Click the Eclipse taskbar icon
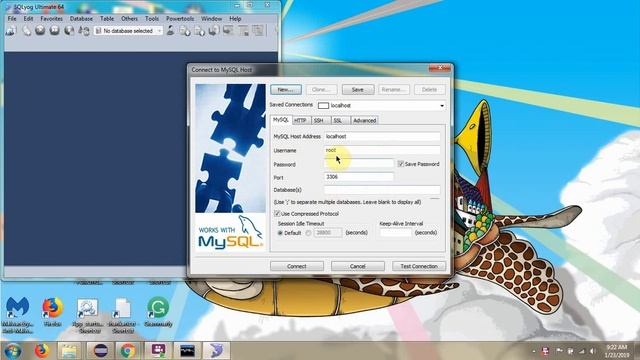Viewport: 640px width, 360px height. tap(100, 351)
